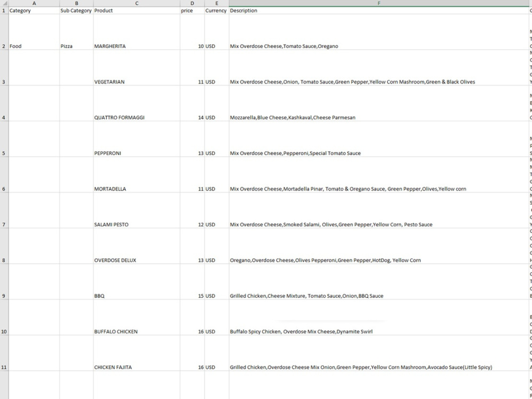
Task: Select the 'Mozzarella,Blue Cheese,Kashkaval' description cell
Action: click(x=379, y=104)
